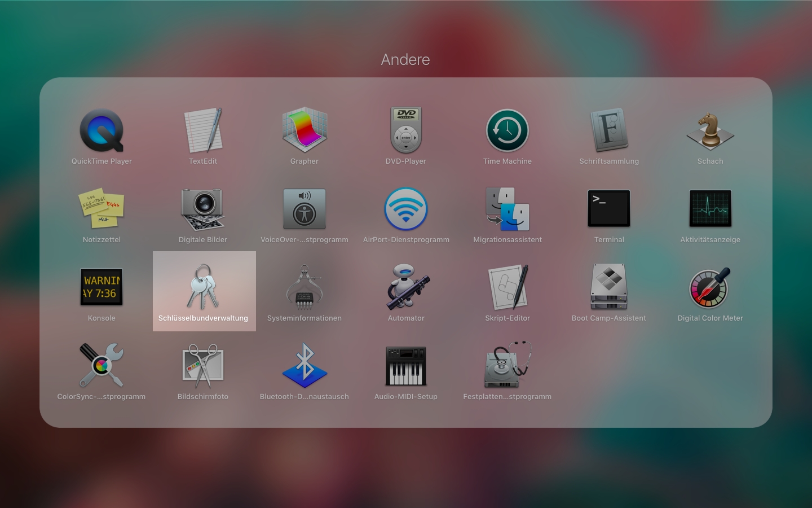
Task: Click the Andere folder title
Action: point(405,59)
